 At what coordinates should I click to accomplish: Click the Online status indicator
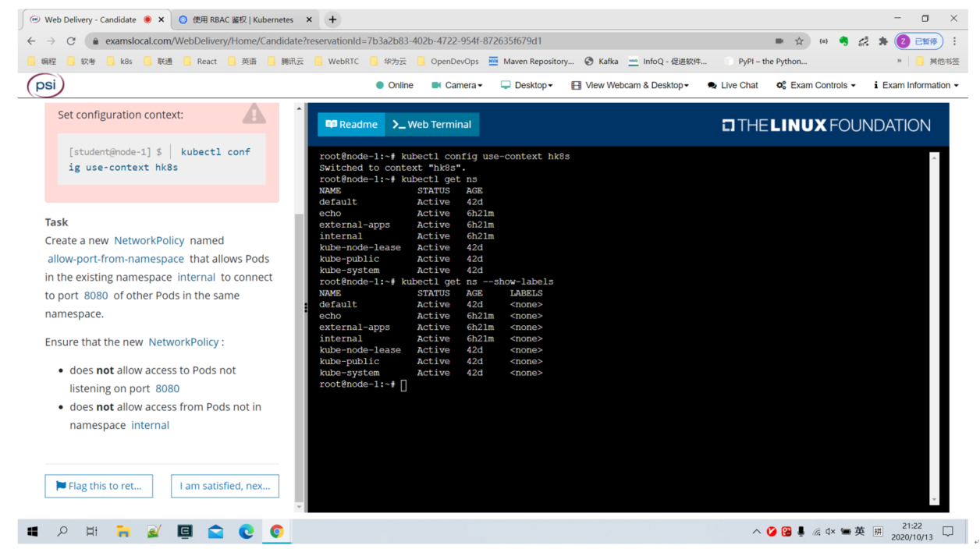(x=395, y=85)
